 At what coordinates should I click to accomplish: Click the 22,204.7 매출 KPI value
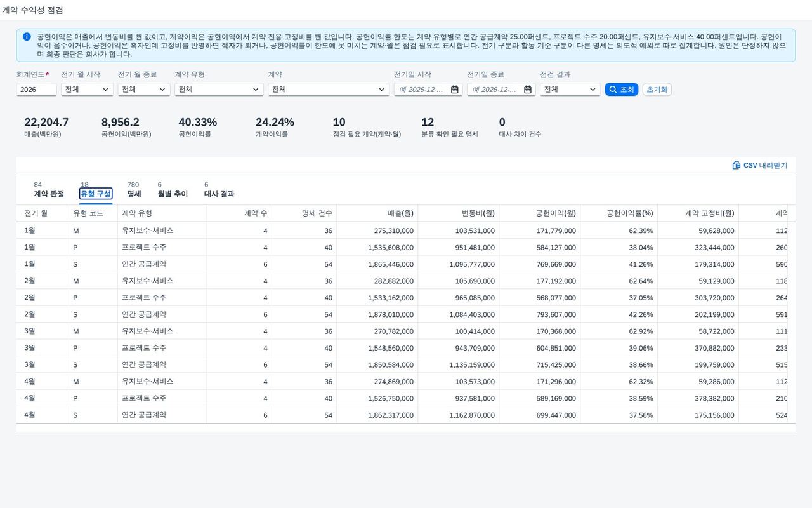46,123
